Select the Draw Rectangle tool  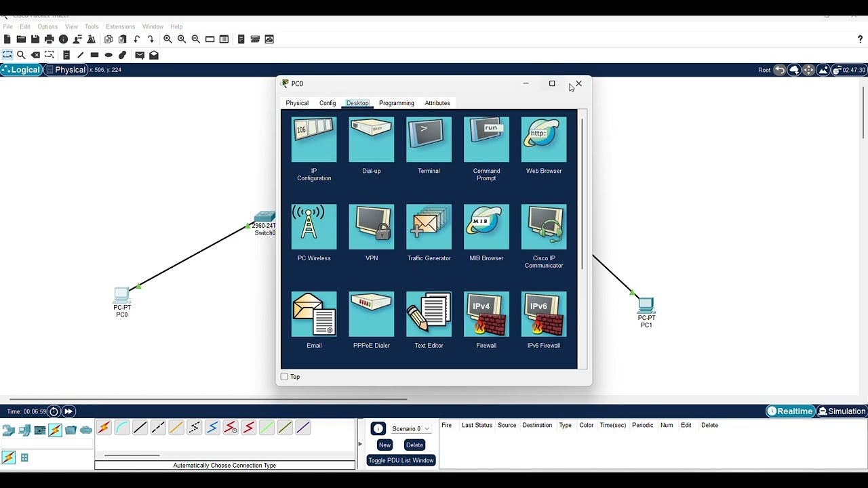pos(94,55)
